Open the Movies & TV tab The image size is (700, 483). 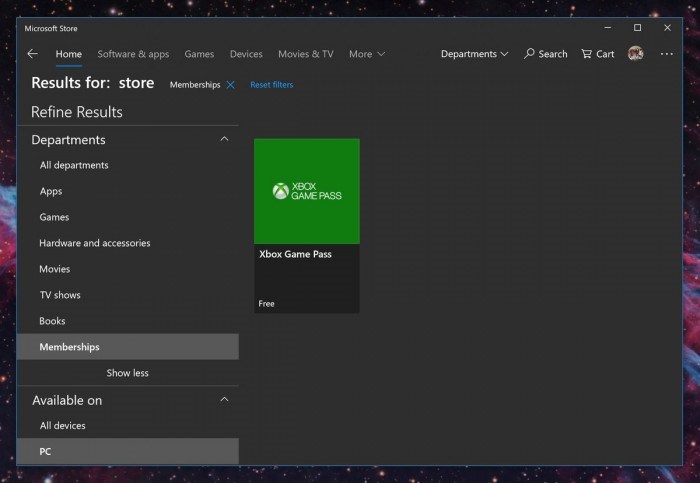tap(306, 54)
